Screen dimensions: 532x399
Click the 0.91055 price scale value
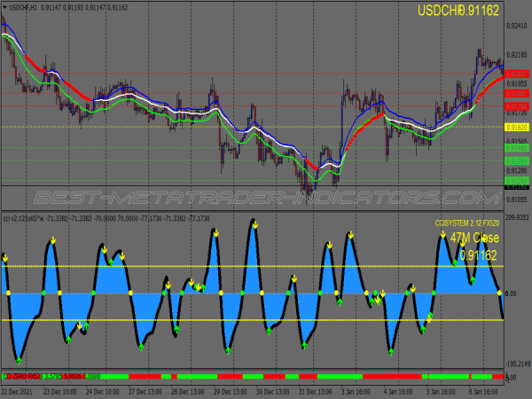point(517,199)
